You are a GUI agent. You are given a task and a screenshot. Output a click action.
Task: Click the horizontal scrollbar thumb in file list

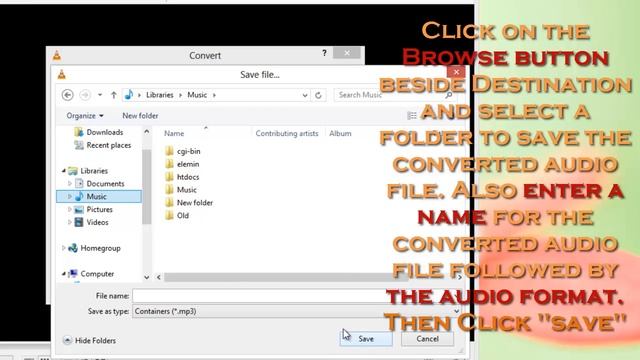[x=286, y=278]
